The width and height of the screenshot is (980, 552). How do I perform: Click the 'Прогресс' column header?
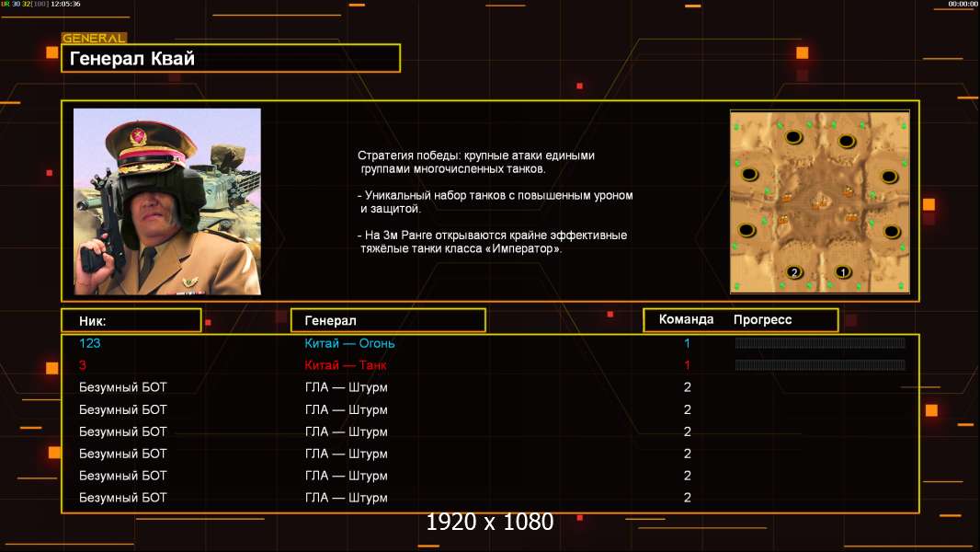pyautogui.click(x=762, y=319)
